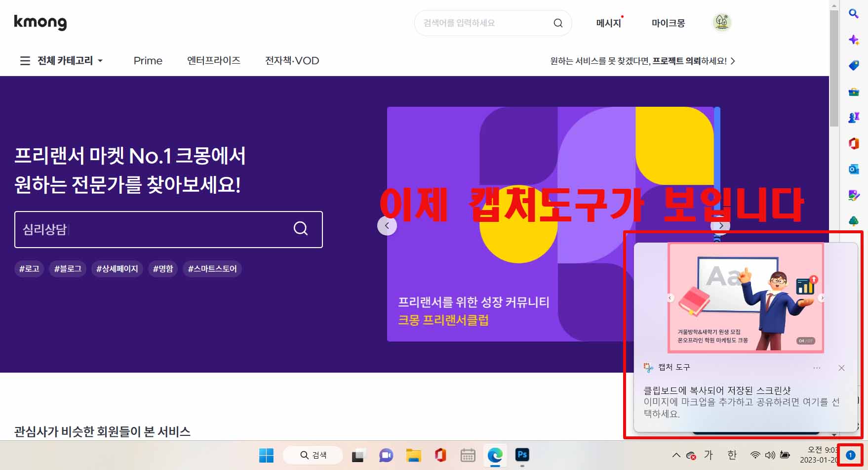Open Edge sidebar Microsoft 365 icon
The image size is (868, 470).
(854, 143)
